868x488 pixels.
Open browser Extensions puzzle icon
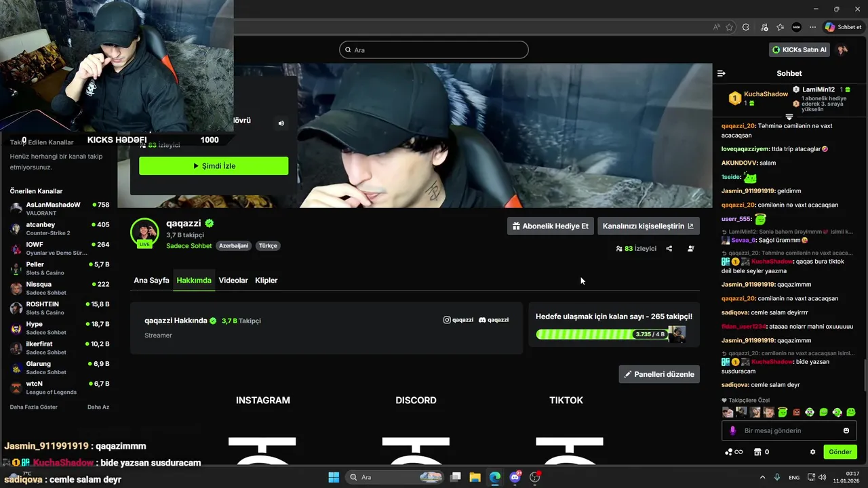[x=746, y=27]
